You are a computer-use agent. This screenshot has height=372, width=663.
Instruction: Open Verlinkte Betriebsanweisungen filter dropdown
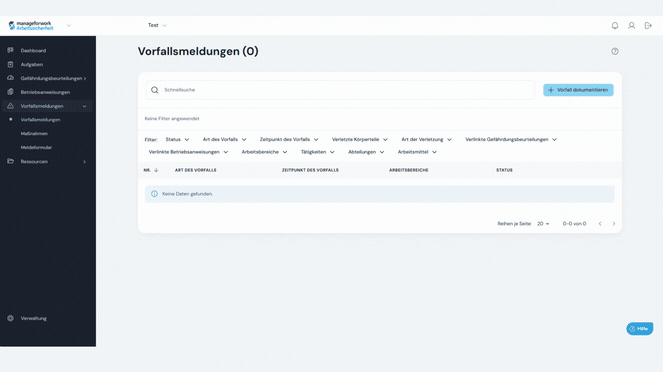tap(189, 152)
